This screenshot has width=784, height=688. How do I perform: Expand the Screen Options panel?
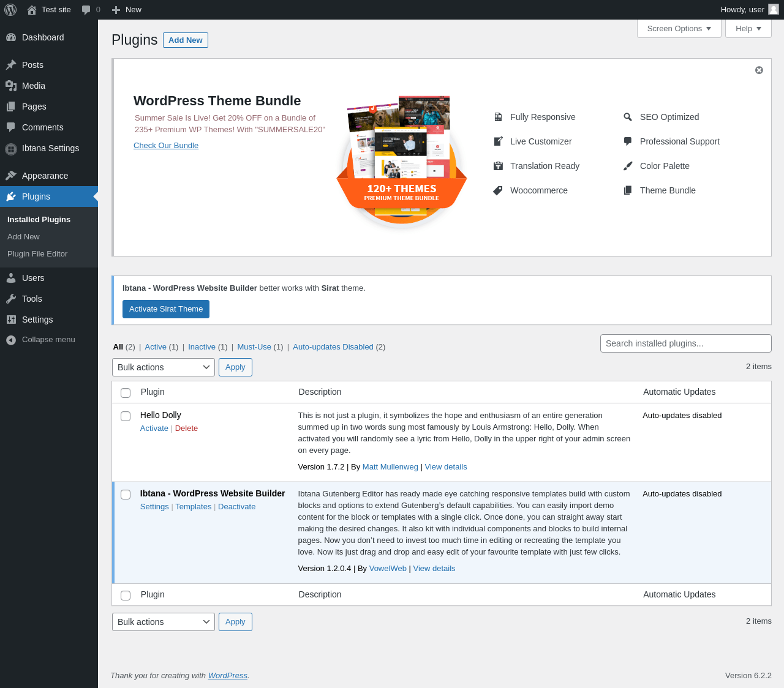(x=679, y=29)
